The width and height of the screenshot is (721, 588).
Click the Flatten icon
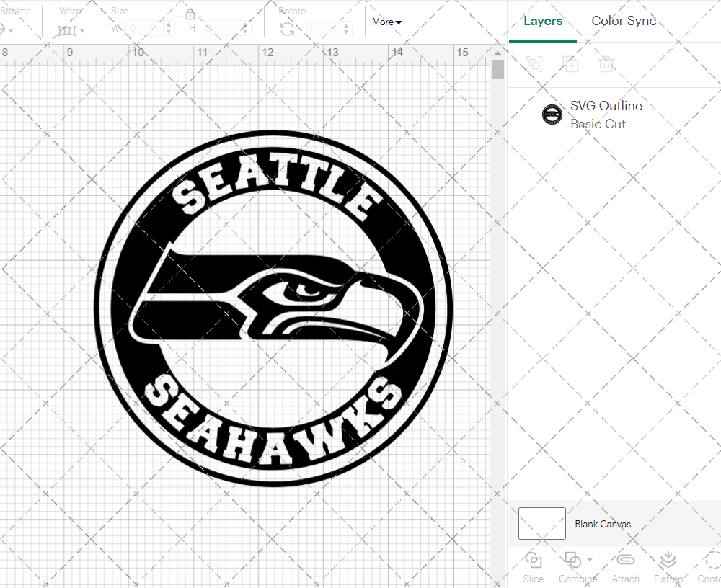[x=668, y=561]
